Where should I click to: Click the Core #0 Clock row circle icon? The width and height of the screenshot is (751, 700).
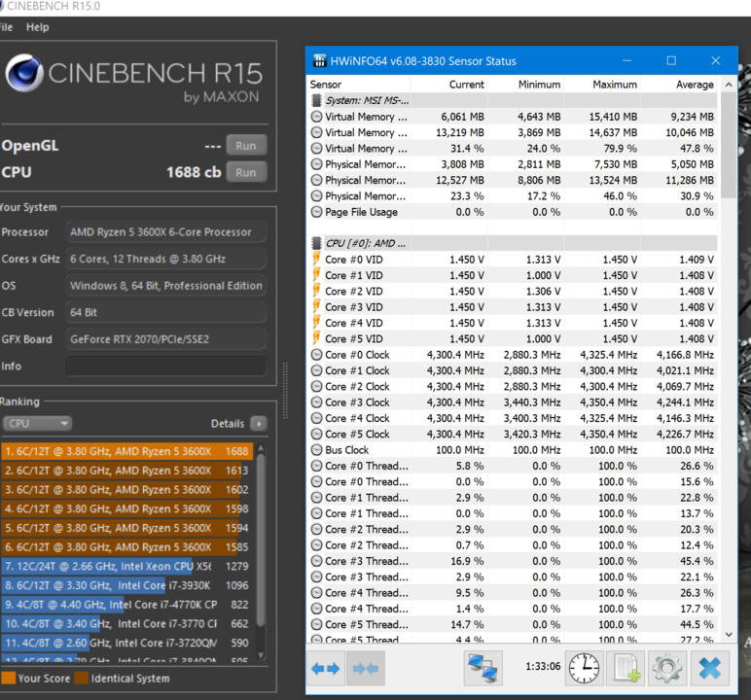pyautogui.click(x=316, y=355)
